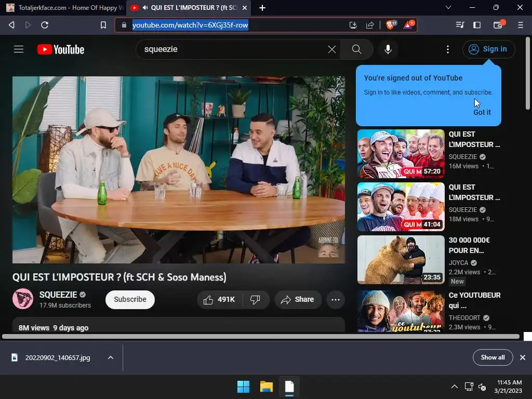The width and height of the screenshot is (532, 399).
Task: Open the 41:04 QUI EST L'IMPOSTEUR thumbnail
Action: pos(401,207)
